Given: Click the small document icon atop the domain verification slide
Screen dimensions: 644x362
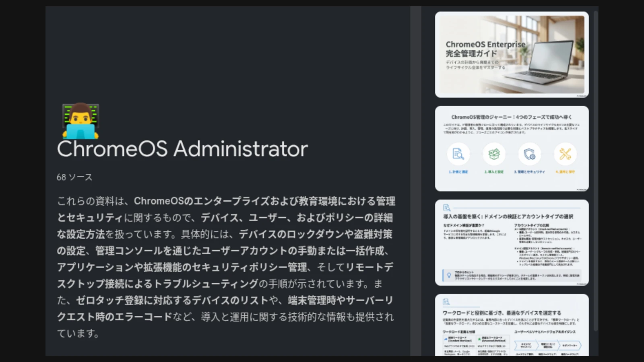Looking at the screenshot, I should [x=446, y=208].
